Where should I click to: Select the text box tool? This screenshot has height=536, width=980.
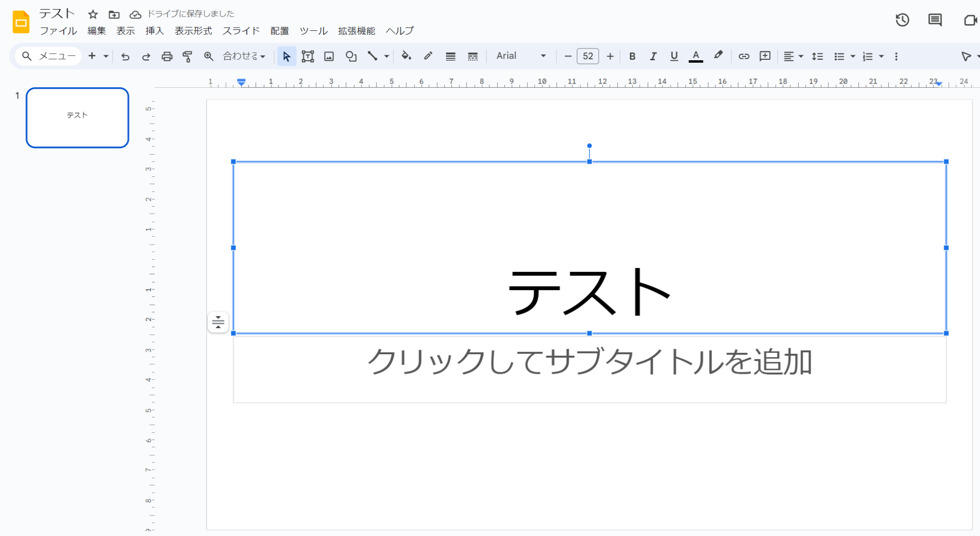[x=307, y=56]
